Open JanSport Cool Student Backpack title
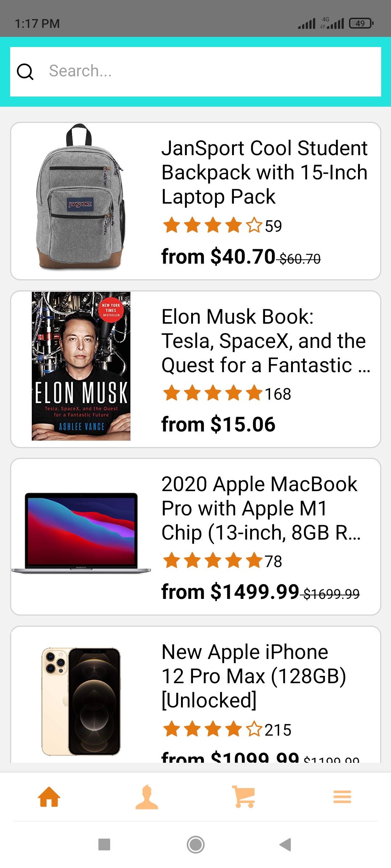 (x=265, y=172)
